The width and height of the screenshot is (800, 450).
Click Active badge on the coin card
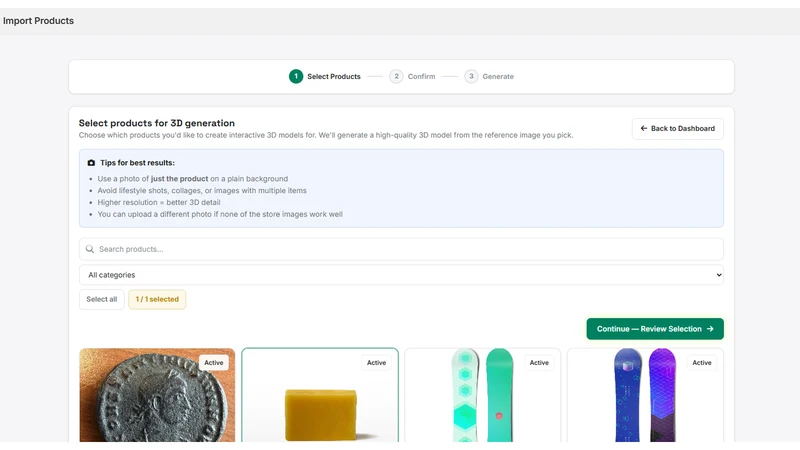point(214,363)
